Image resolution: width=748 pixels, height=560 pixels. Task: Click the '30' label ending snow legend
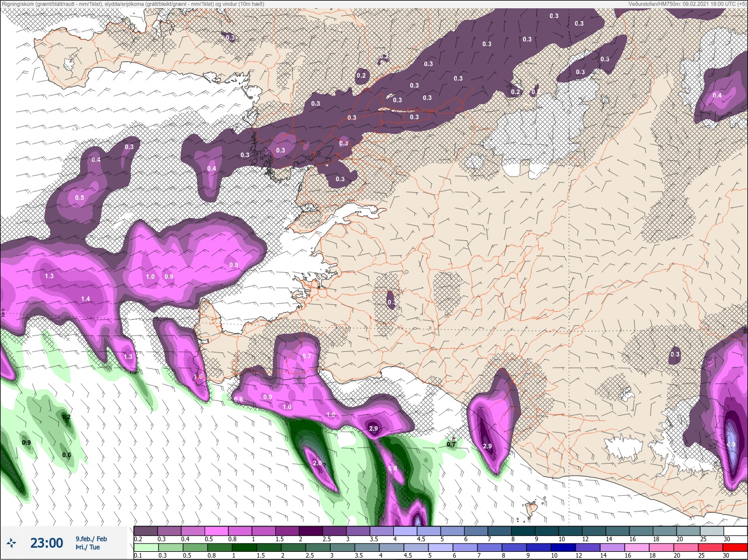726,538
